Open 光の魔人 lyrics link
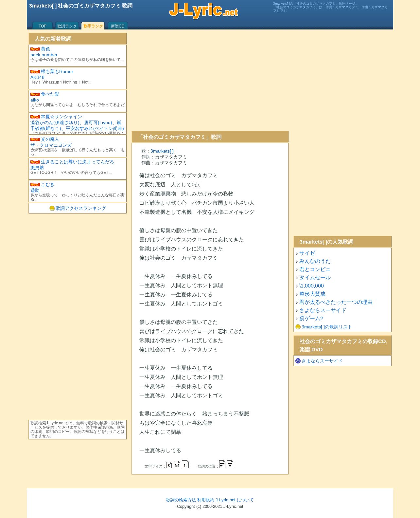This screenshot has height=518, width=420. click(x=50, y=139)
